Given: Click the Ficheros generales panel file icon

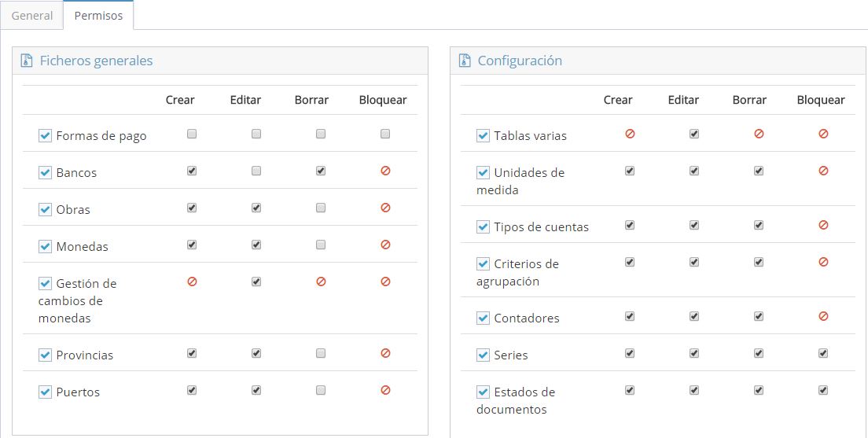Looking at the screenshot, I should 27,61.
